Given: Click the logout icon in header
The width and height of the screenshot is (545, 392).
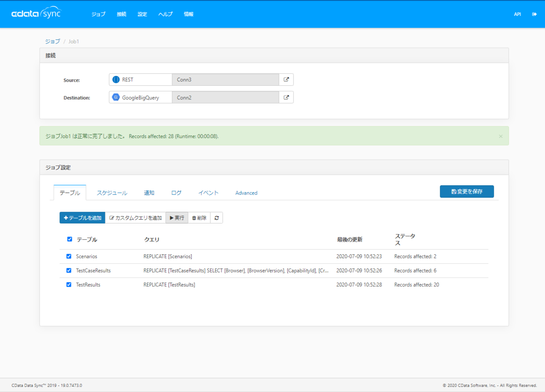Looking at the screenshot, I should pos(534,14).
